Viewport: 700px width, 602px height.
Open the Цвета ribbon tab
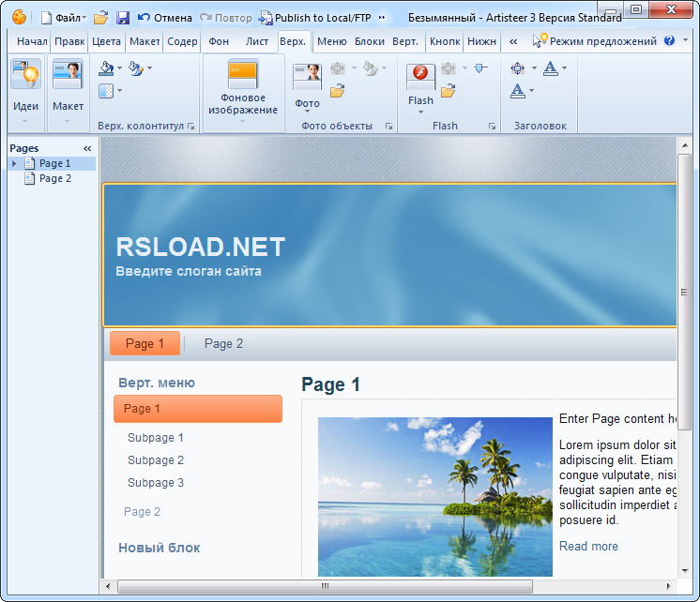tap(106, 41)
